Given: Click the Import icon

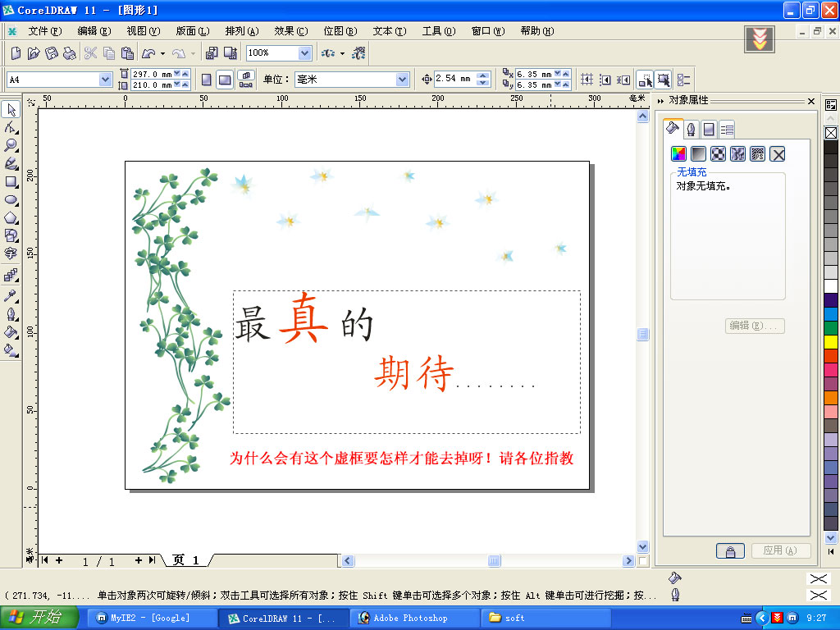Looking at the screenshot, I should (x=212, y=53).
